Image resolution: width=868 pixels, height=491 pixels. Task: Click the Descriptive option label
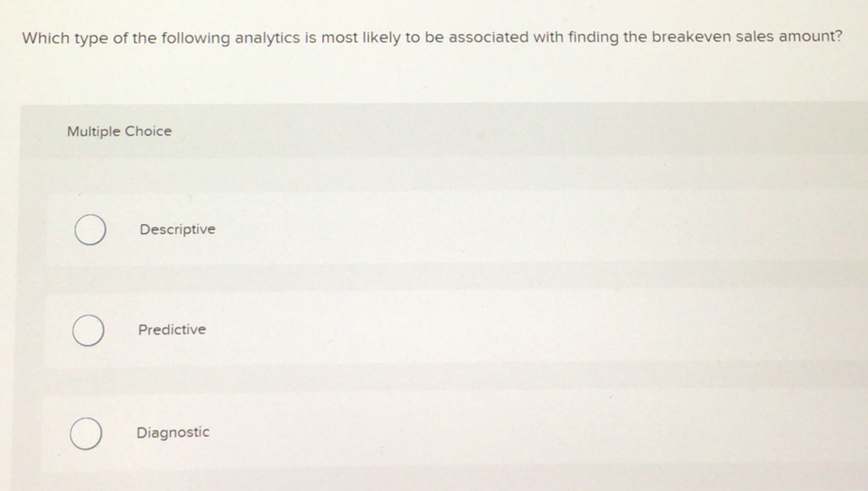177,229
